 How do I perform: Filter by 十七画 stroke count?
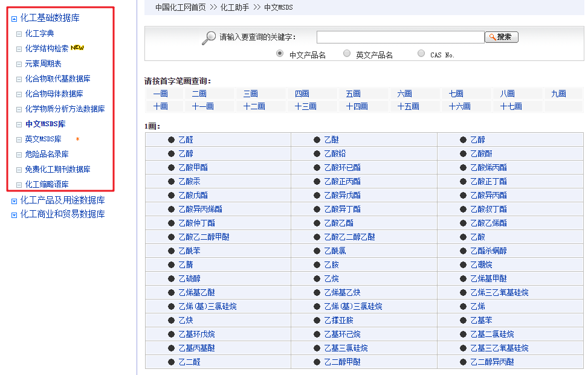[x=511, y=106]
